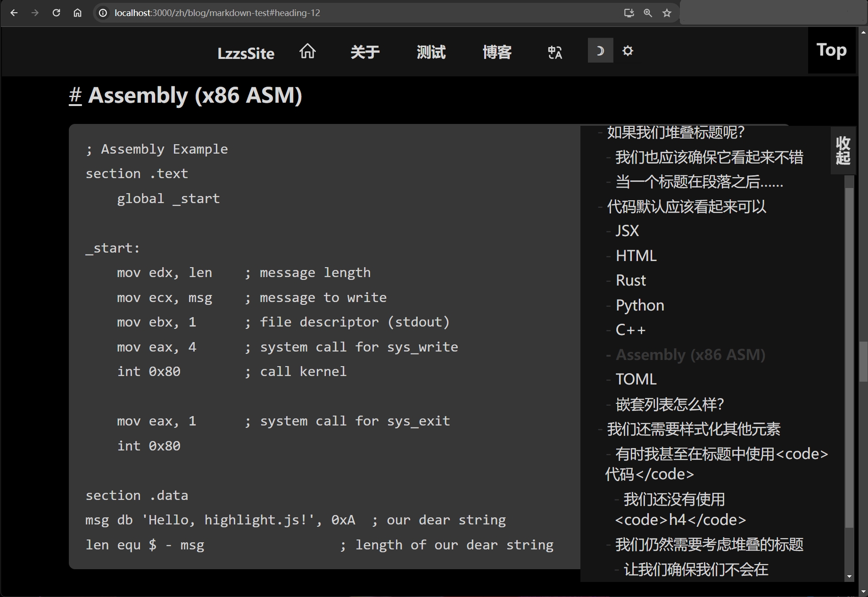The image size is (868, 597).
Task: Click the 'mov edx, len' instruction
Action: point(165,273)
